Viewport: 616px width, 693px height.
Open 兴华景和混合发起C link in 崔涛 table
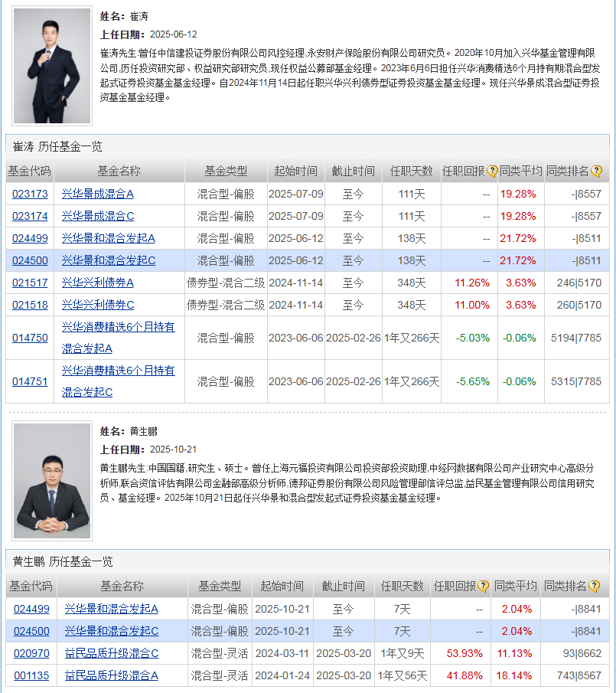point(108,260)
